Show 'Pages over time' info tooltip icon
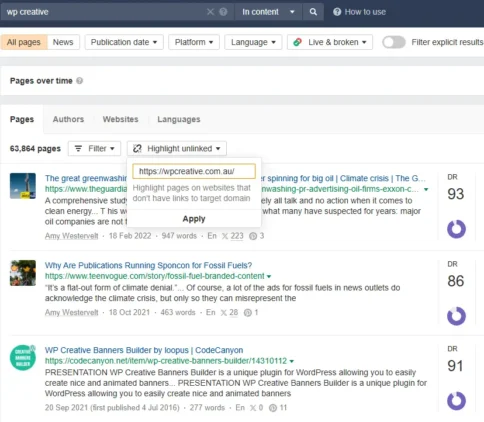The image size is (484, 422). (x=79, y=81)
